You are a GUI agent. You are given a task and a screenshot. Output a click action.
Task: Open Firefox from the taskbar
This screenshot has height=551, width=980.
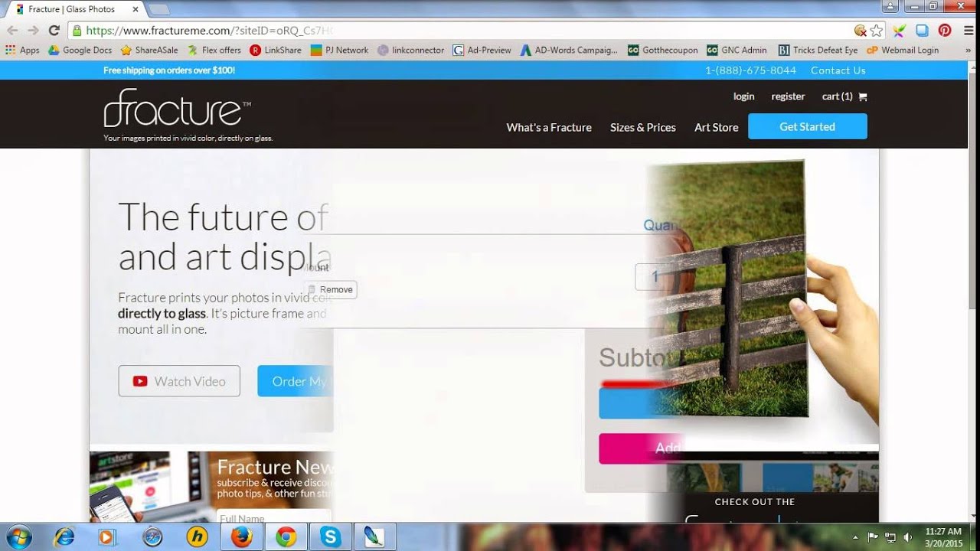242,537
